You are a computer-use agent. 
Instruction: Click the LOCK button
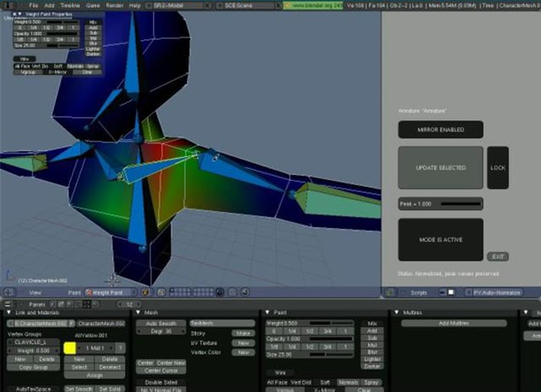click(498, 168)
